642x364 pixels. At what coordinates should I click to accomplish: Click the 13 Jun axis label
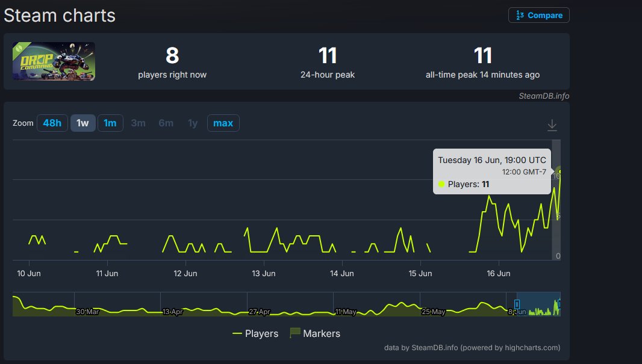click(x=264, y=273)
